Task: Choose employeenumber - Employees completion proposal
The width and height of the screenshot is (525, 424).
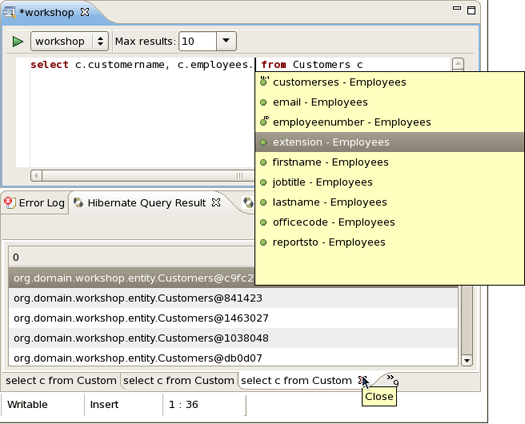Action: point(390,122)
